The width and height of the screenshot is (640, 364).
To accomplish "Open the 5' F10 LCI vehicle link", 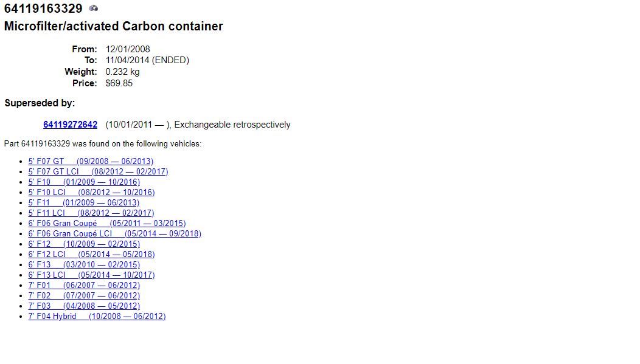I will pyautogui.click(x=91, y=193).
